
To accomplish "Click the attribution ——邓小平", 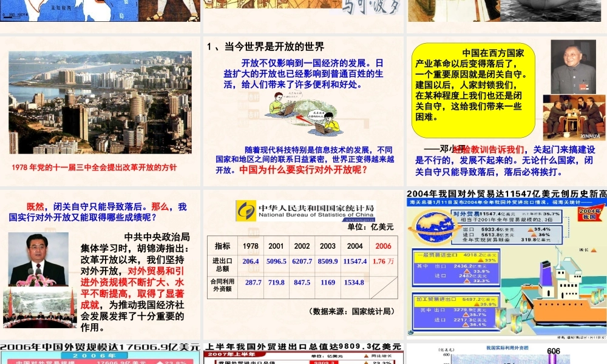I will pos(444,149).
